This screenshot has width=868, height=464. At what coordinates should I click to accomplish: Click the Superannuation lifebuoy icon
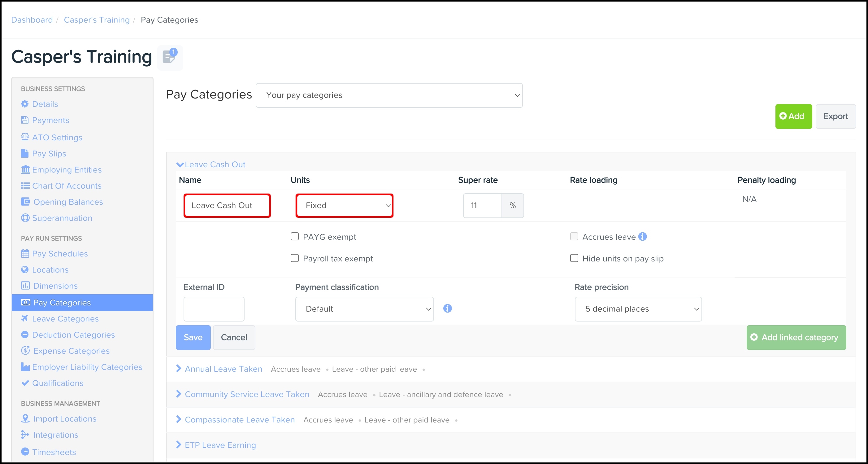pos(25,218)
